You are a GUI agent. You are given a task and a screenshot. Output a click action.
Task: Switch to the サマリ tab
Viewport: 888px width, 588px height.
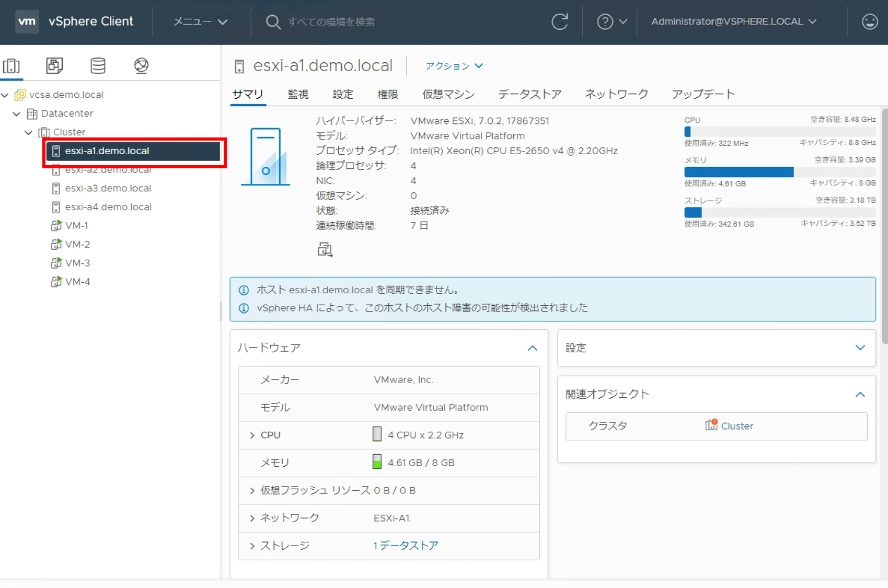click(x=248, y=94)
